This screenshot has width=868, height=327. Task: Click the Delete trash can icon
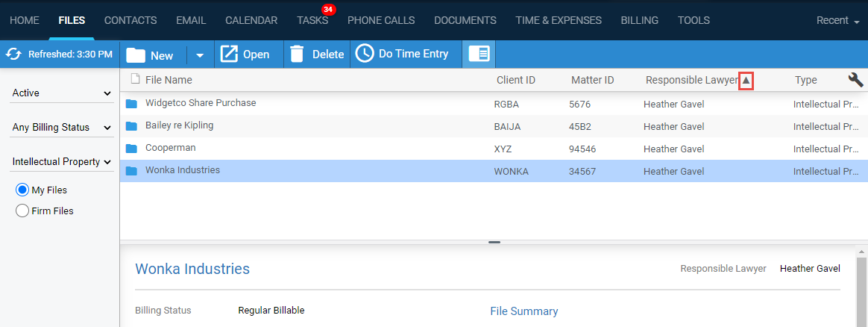coord(297,54)
